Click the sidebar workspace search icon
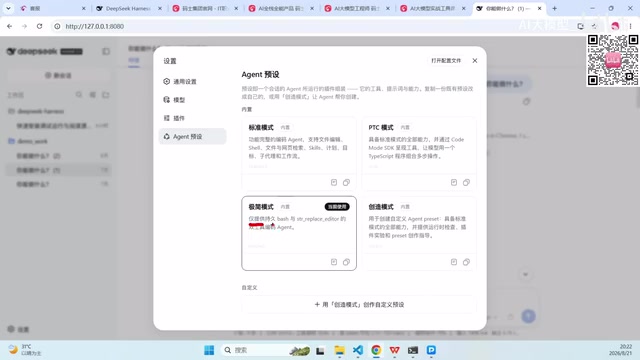Image resolution: width=640 pixels, height=360 pixels. click(79, 95)
